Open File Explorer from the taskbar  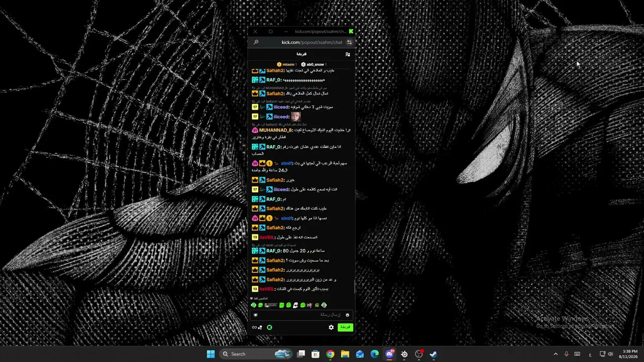coord(345,354)
